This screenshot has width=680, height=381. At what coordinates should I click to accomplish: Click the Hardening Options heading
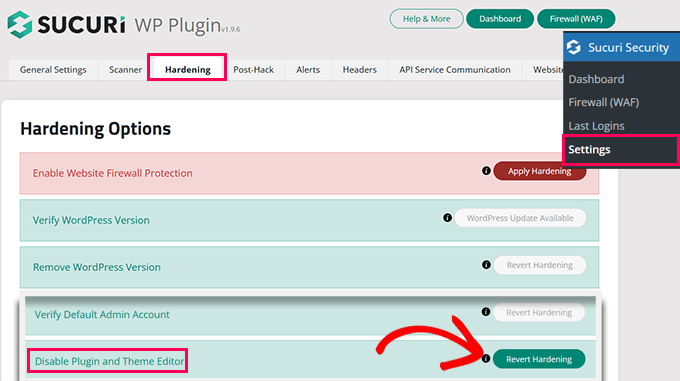pyautogui.click(x=95, y=129)
